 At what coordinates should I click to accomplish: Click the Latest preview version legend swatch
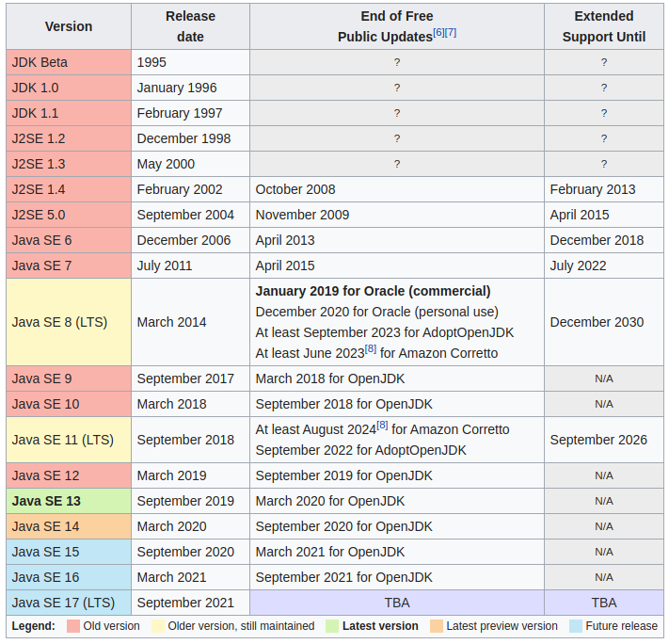pyautogui.click(x=437, y=626)
